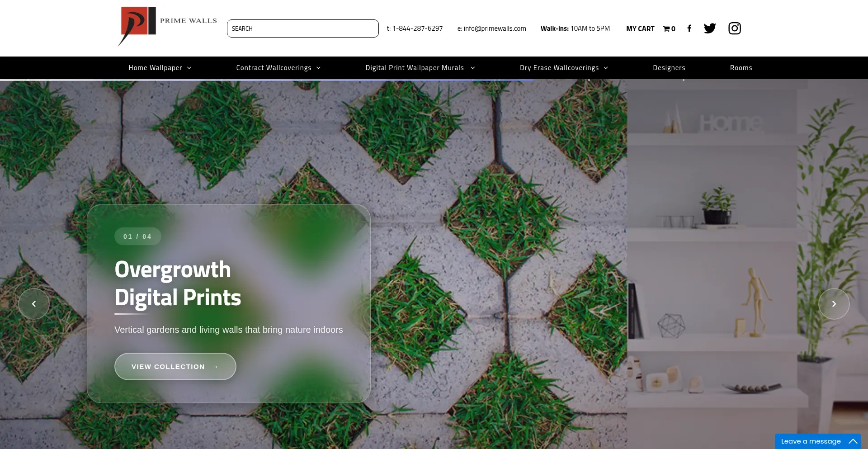
Task: Open the Twitter bird icon
Action: pyautogui.click(x=710, y=28)
